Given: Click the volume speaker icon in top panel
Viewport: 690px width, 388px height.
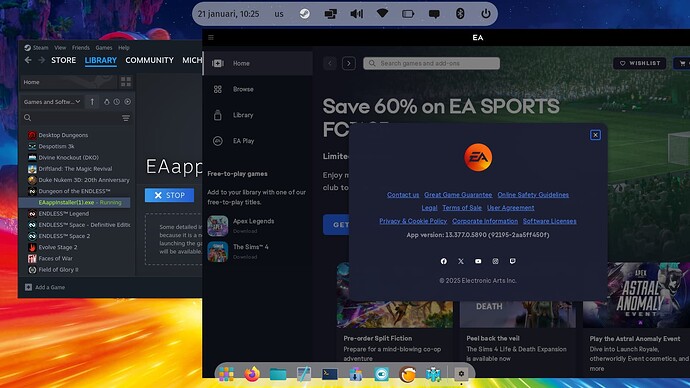Looking at the screenshot, I should point(356,14).
